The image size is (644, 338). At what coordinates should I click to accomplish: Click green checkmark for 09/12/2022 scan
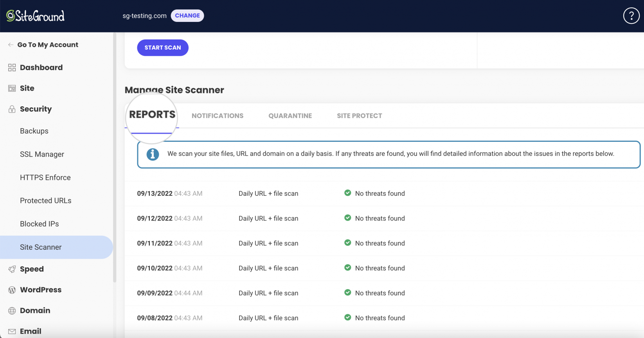[x=347, y=218]
